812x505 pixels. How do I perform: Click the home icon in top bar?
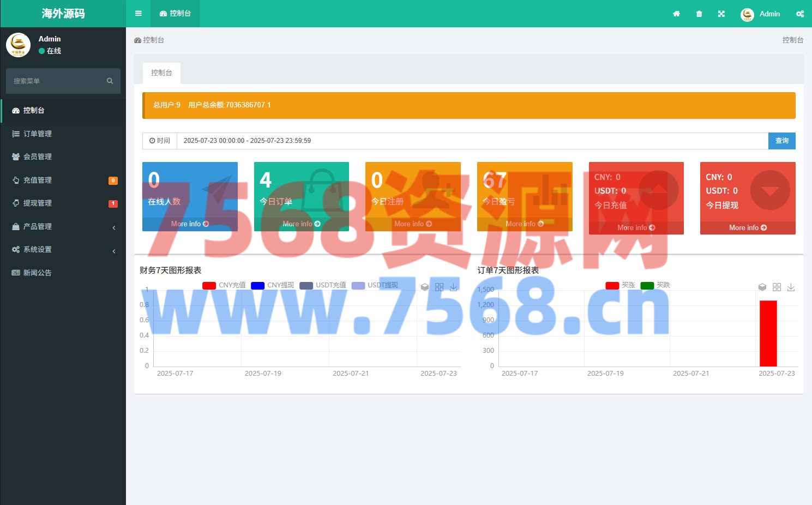pos(676,14)
